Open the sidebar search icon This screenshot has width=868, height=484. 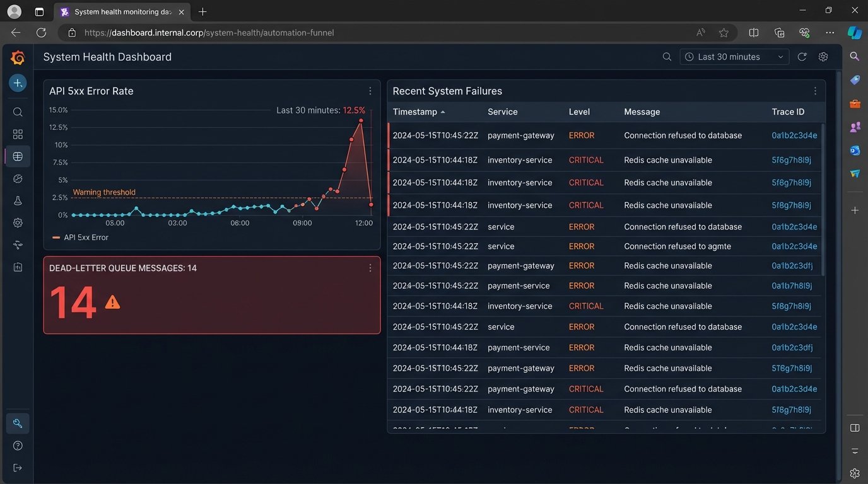18,112
